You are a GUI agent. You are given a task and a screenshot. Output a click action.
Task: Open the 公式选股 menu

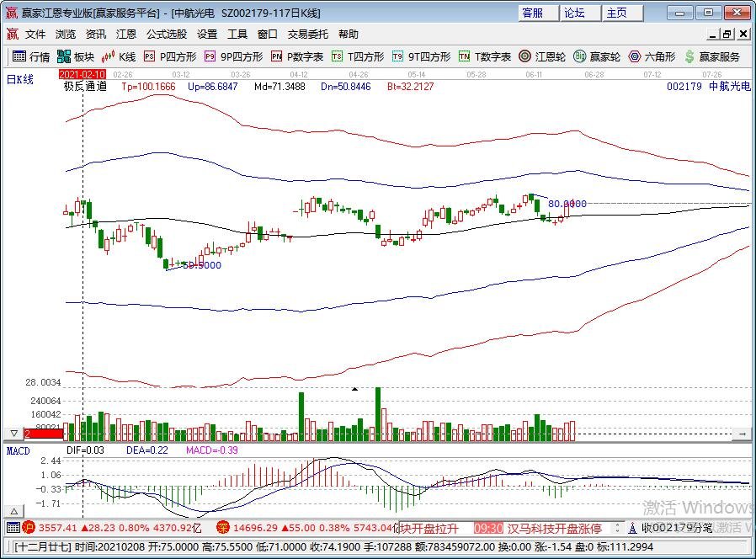[x=167, y=35]
